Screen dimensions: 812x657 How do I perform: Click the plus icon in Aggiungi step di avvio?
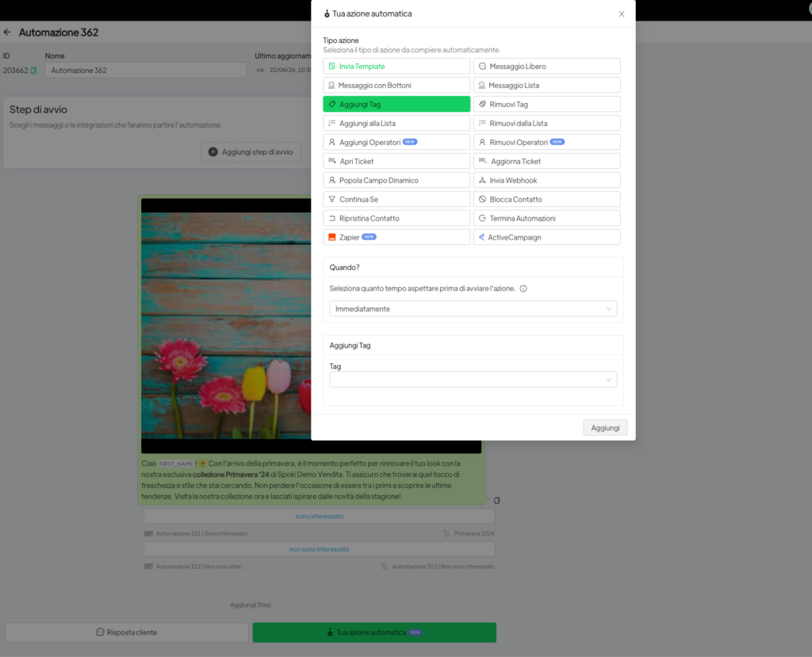(213, 152)
